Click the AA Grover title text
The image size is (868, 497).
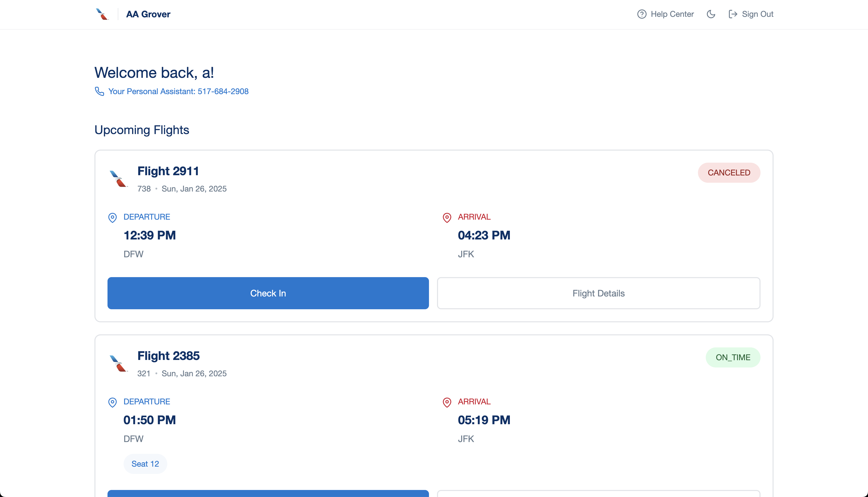[148, 14]
